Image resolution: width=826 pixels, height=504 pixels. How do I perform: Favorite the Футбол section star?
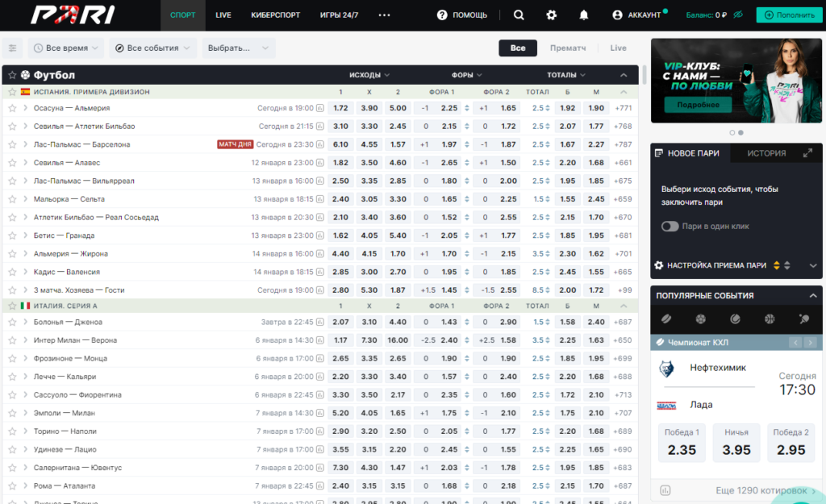click(12, 75)
